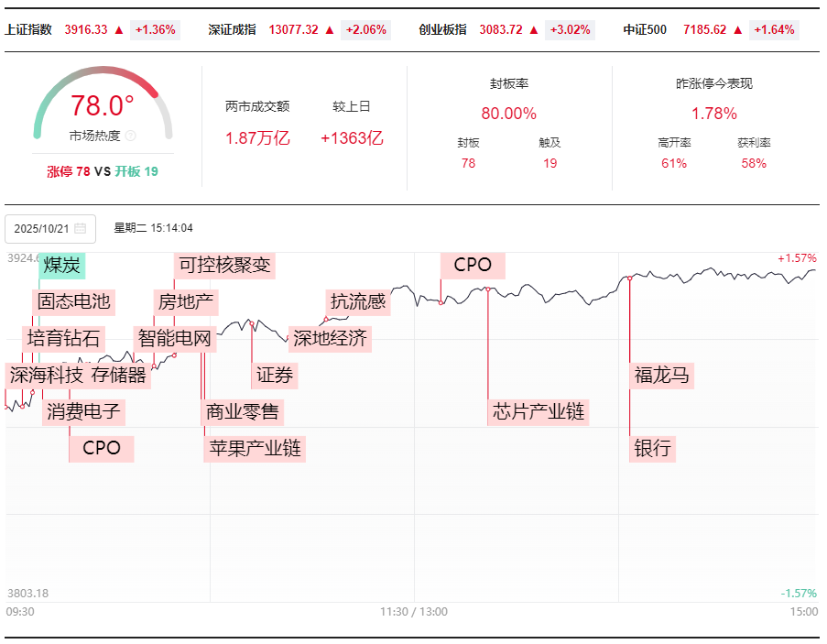Click the +3.02% change badge
Screen dimensions: 827x644
tap(570, 30)
